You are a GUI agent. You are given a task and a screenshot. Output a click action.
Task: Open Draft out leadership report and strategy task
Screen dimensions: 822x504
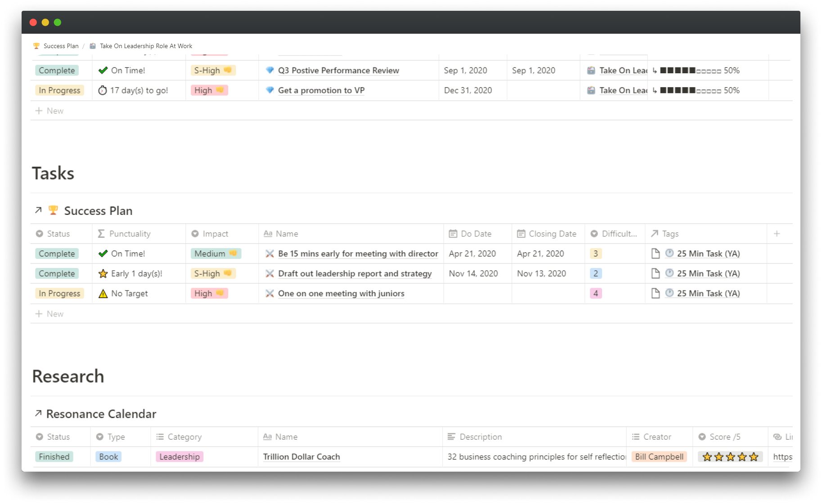point(355,273)
